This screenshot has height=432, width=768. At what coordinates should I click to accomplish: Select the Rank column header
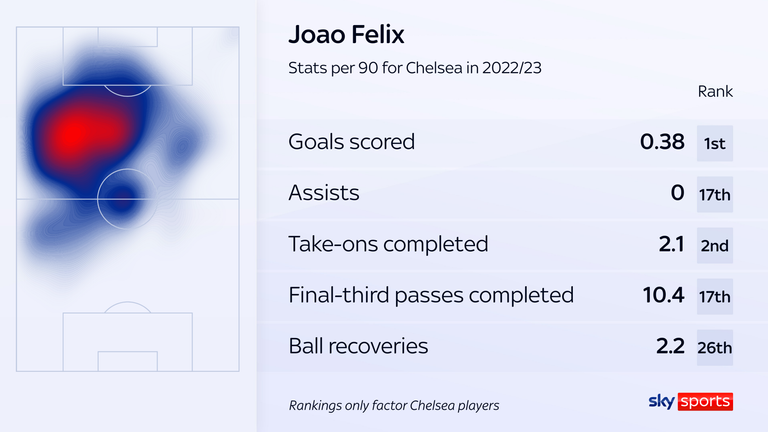[x=715, y=92]
